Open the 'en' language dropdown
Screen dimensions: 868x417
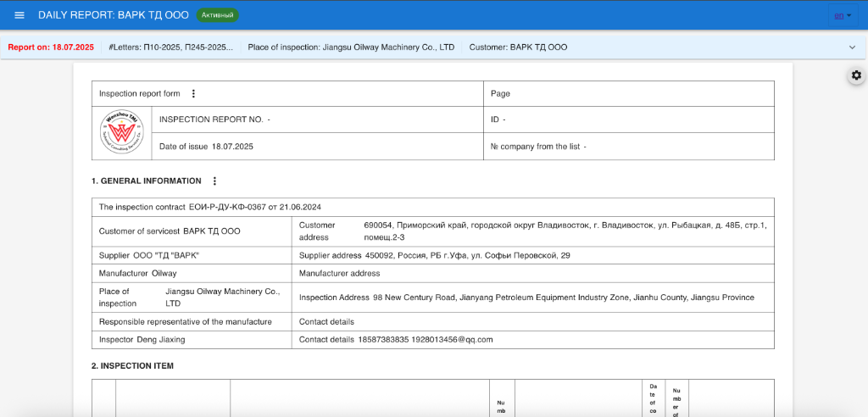tap(842, 15)
